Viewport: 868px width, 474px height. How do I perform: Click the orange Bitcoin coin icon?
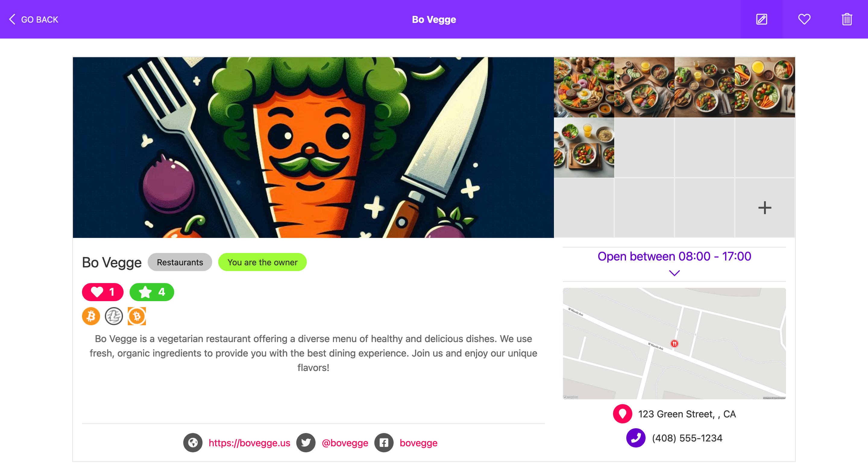[x=91, y=316]
